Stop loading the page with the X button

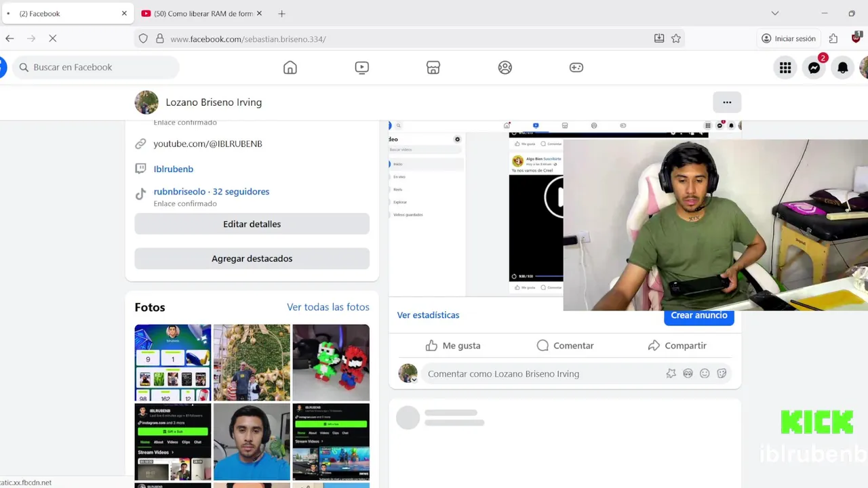[x=52, y=39]
